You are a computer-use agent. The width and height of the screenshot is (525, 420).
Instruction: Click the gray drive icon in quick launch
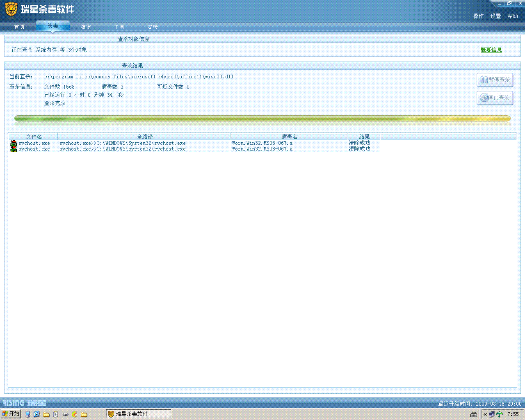[65, 414]
